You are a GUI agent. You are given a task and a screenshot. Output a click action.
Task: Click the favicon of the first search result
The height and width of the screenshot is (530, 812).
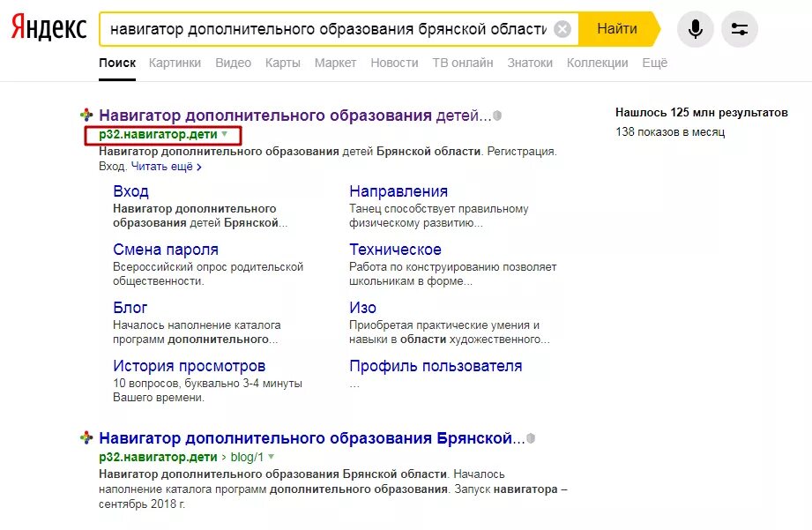[x=86, y=115]
